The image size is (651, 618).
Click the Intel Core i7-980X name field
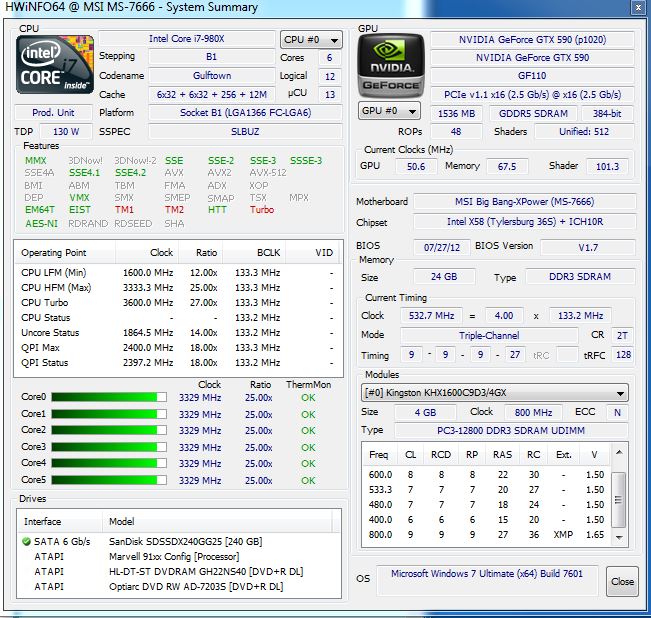187,39
